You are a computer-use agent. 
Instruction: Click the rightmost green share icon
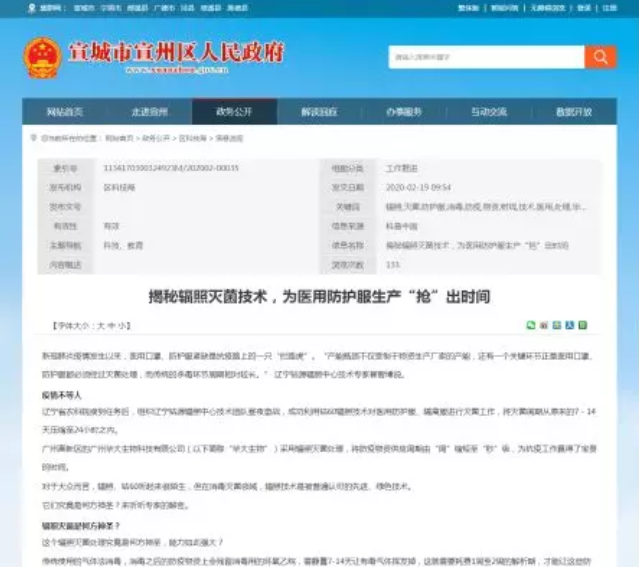583,325
